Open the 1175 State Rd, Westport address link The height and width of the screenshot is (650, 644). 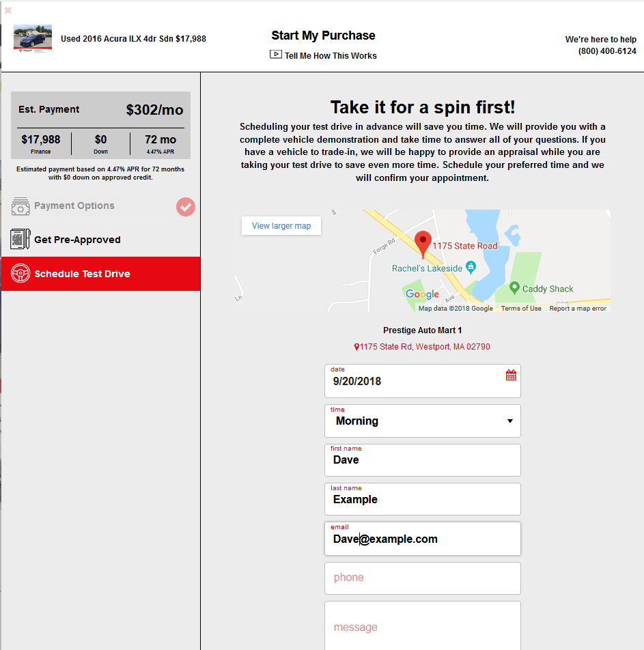422,347
